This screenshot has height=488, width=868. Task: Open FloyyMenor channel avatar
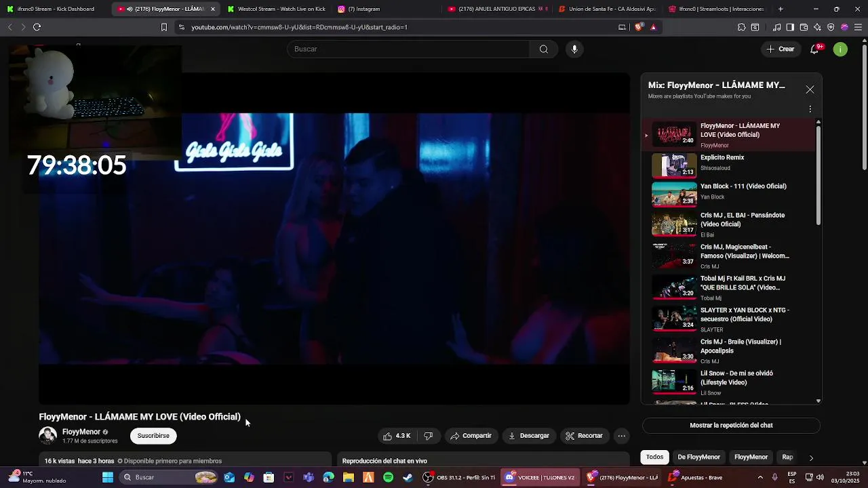47,435
